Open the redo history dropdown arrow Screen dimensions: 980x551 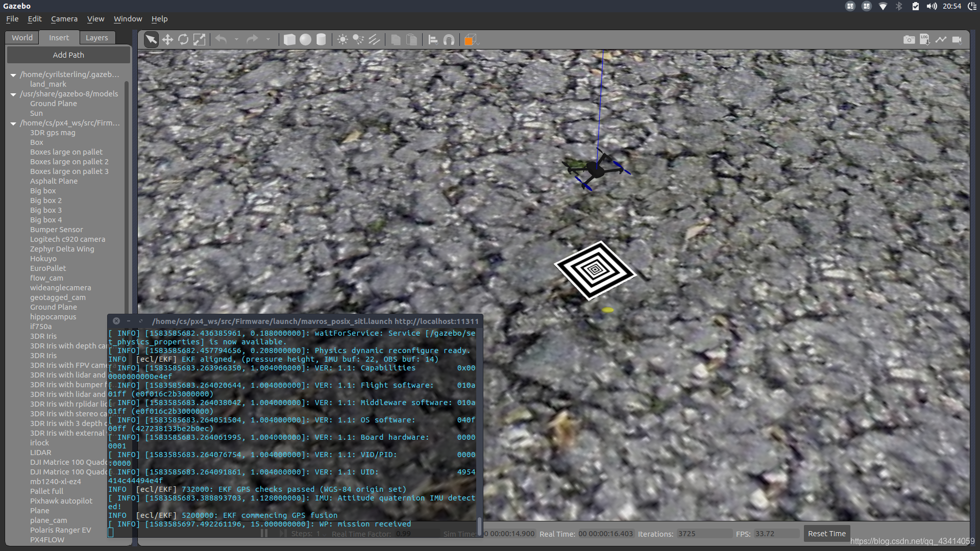click(268, 39)
